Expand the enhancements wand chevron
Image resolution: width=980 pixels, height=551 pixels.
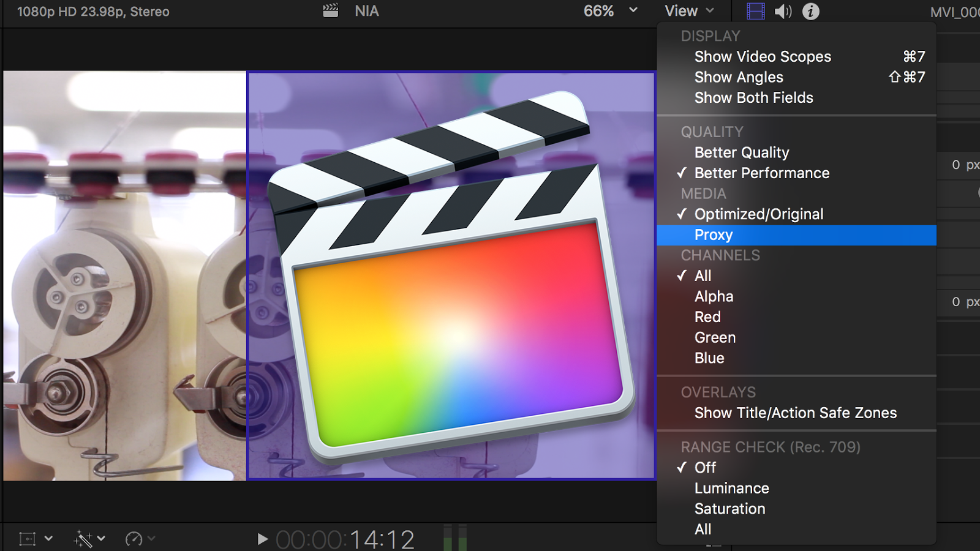102,539
